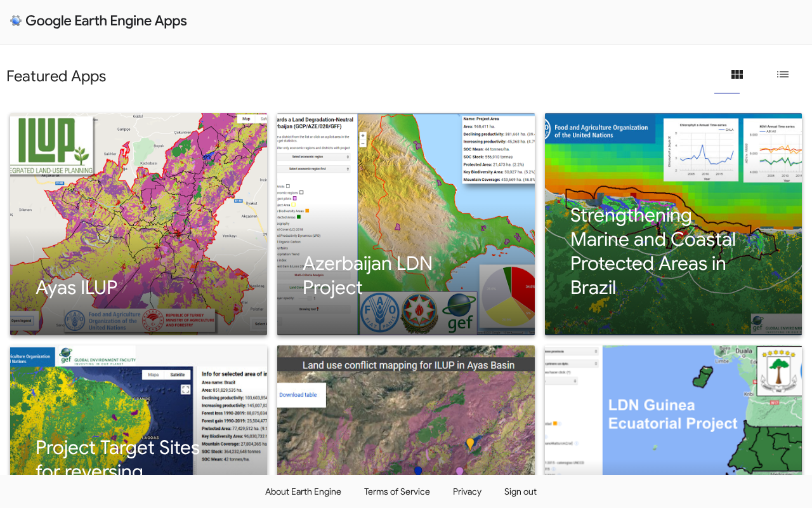The height and width of the screenshot is (508, 812).
Task: Click the Sign out link
Action: point(520,491)
